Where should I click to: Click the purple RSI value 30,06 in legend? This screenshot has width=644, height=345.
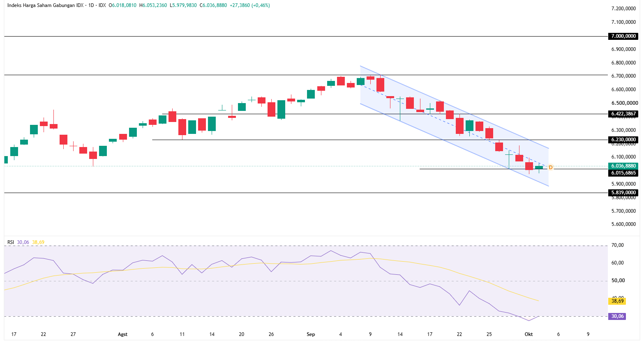23,242
